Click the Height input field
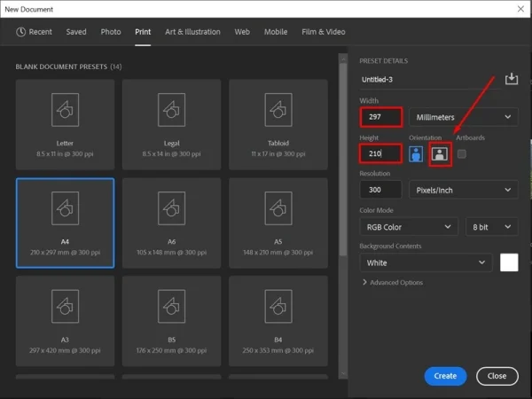The width and height of the screenshot is (532, 399). 381,153
